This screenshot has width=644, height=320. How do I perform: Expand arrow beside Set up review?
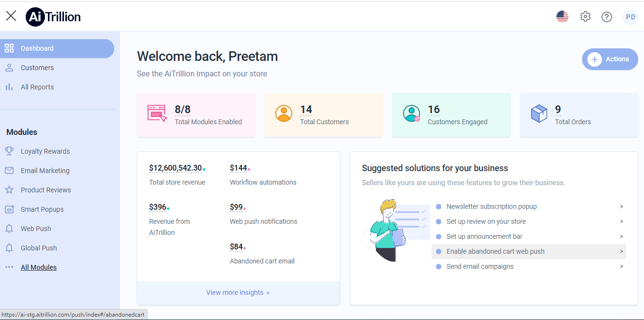click(x=621, y=221)
